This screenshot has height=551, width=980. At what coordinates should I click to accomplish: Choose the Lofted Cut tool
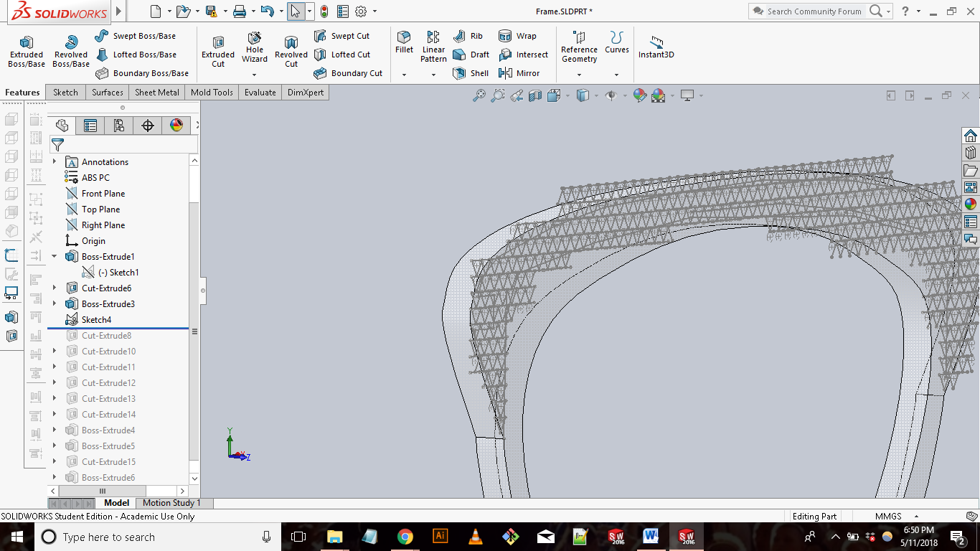(x=341, y=55)
